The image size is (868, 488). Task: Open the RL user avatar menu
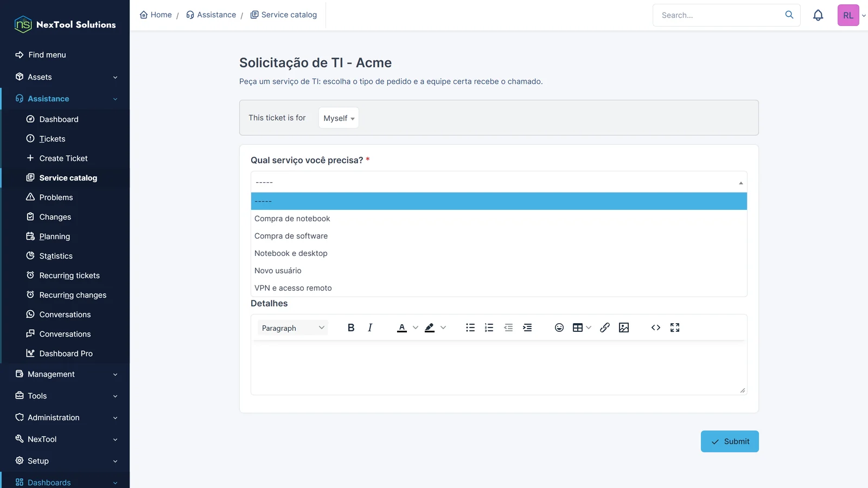coord(848,15)
